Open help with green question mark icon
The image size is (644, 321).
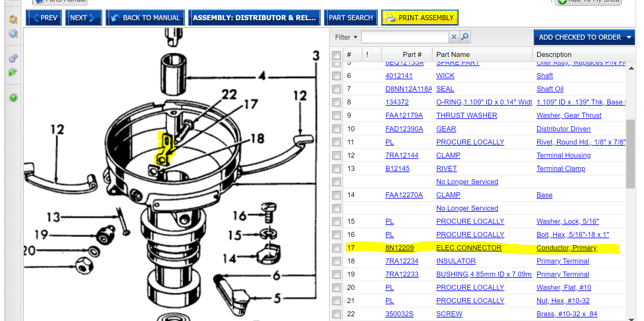click(13, 98)
